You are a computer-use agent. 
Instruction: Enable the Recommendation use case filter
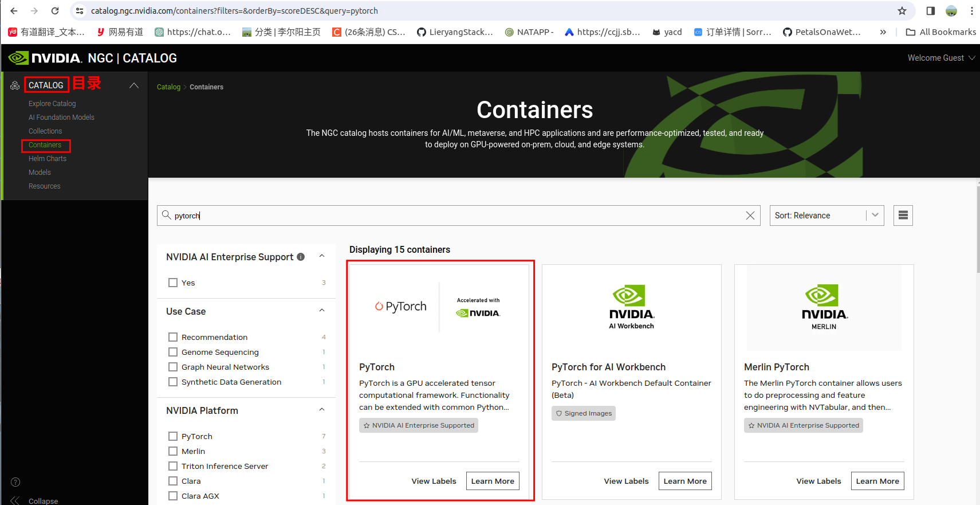click(173, 337)
